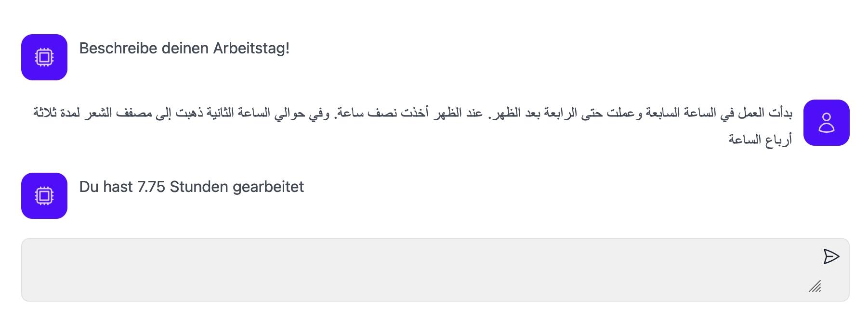Click the 'Du hast 7.75 Stunden gearbeitet' reply

191,187
